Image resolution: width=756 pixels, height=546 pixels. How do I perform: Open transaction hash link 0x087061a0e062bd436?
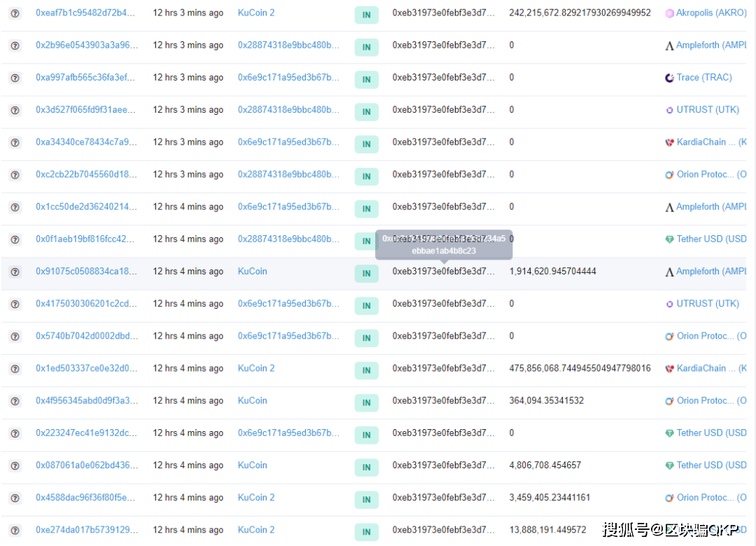(87, 465)
